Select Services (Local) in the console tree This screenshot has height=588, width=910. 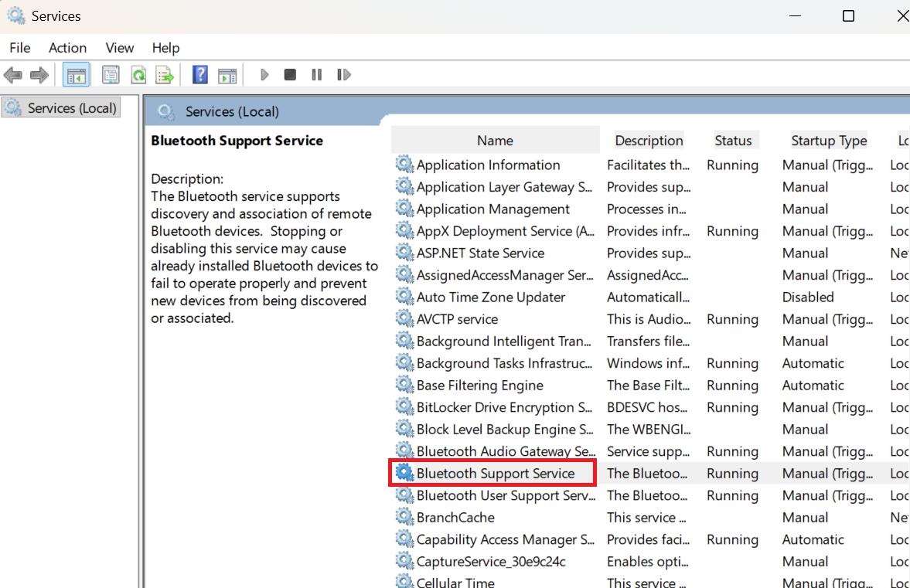tap(61, 108)
